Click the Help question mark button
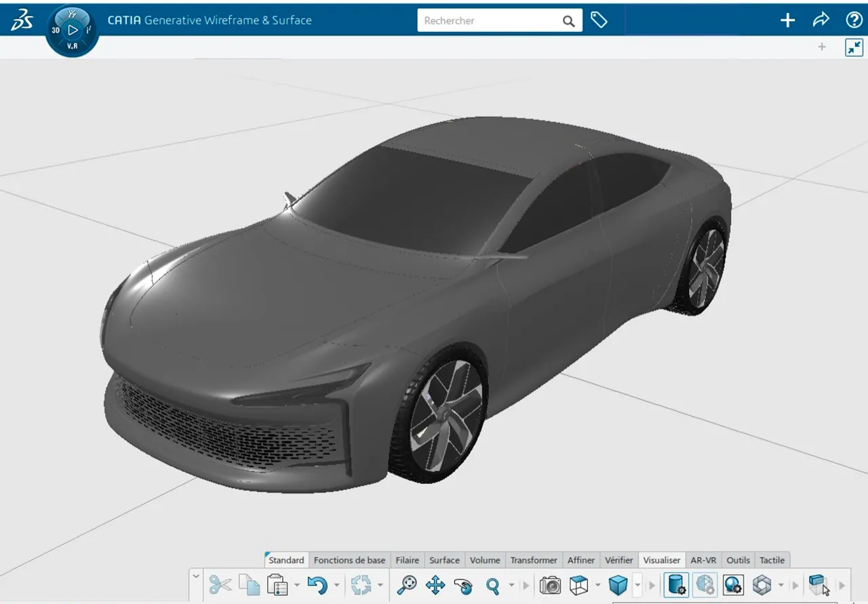The height and width of the screenshot is (604, 868). pyautogui.click(x=854, y=20)
